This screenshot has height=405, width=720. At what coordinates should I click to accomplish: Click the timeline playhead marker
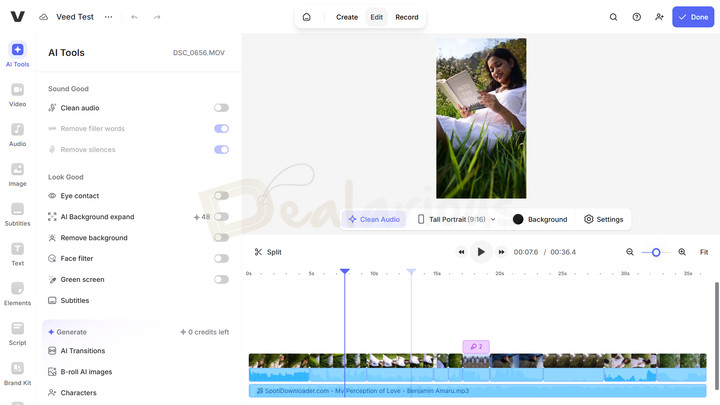[x=345, y=271]
